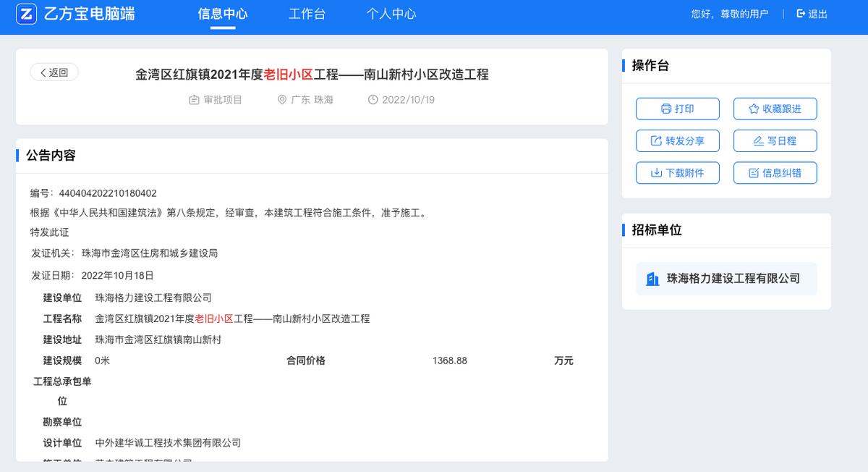
Task: Click the building icon beside 珠海格力建设工程有限公司
Action: click(x=652, y=279)
